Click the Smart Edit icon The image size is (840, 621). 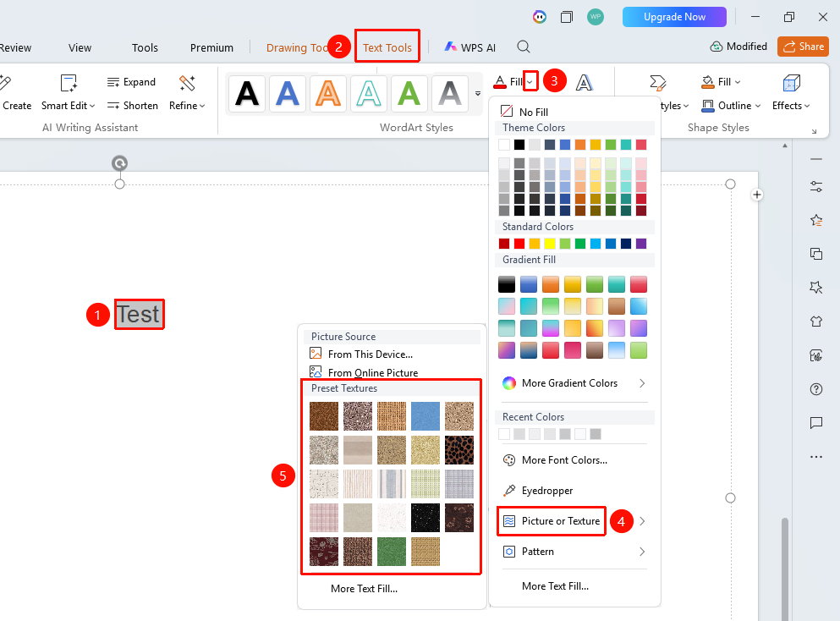69,83
